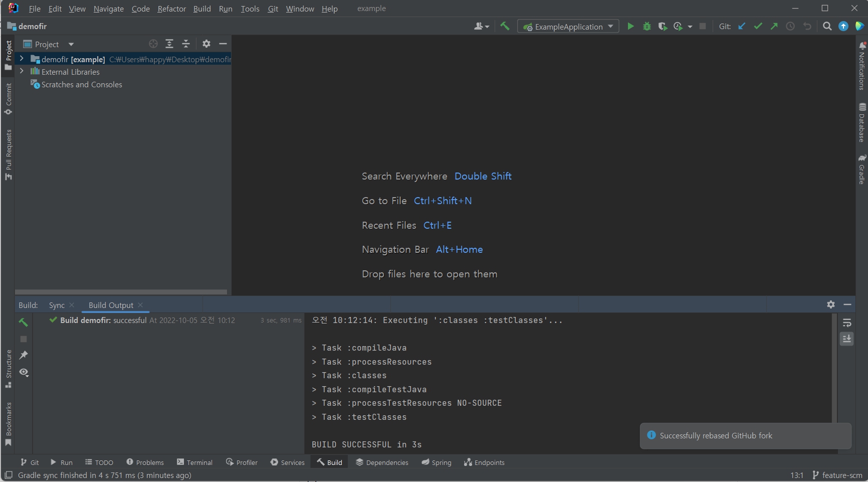Click the build output vertical scrollbar

(834, 369)
